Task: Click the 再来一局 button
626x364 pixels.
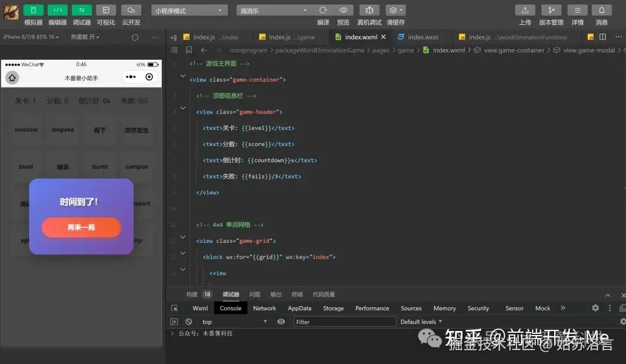Action: tap(81, 227)
